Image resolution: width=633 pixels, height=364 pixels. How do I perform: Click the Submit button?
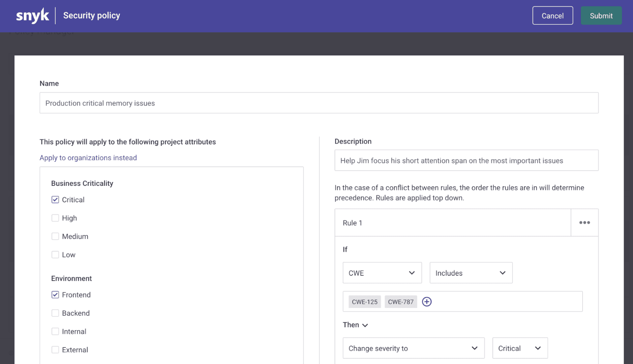tap(601, 15)
